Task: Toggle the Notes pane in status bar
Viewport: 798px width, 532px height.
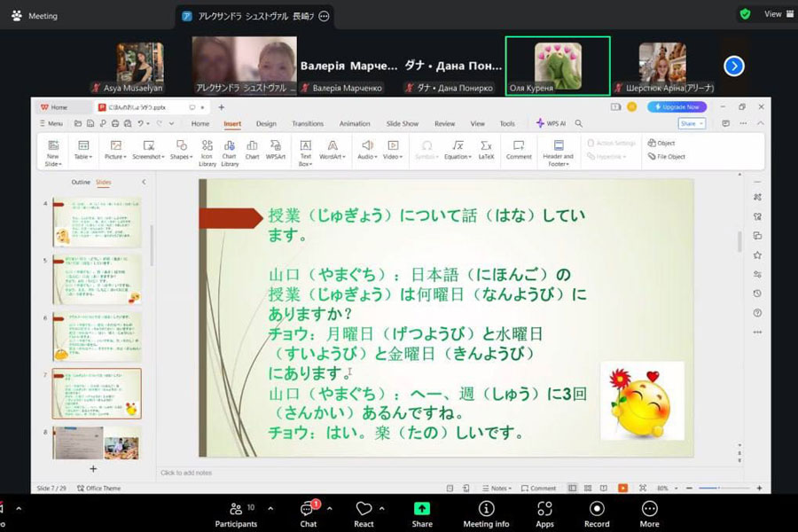Action: pyautogui.click(x=500, y=489)
